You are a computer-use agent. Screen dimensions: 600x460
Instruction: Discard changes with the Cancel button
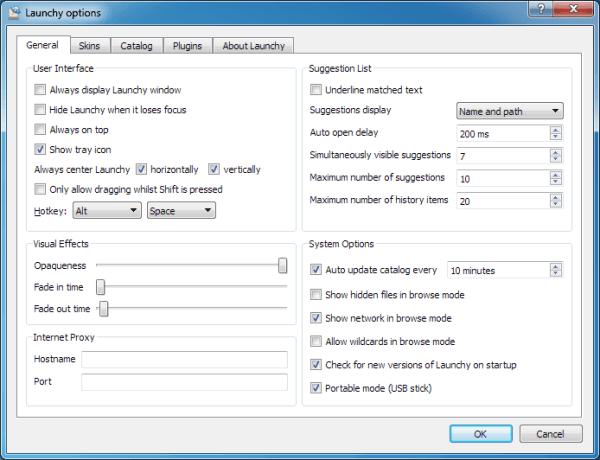[551, 434]
